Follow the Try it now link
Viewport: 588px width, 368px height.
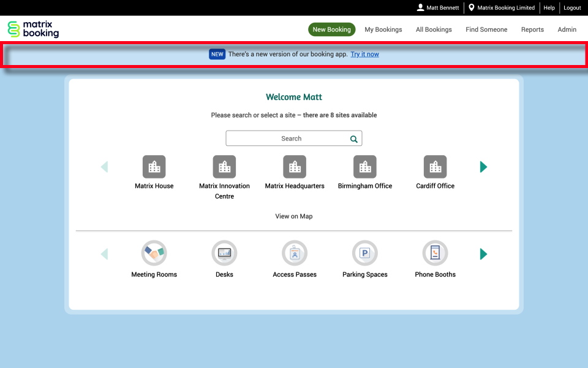pos(364,55)
